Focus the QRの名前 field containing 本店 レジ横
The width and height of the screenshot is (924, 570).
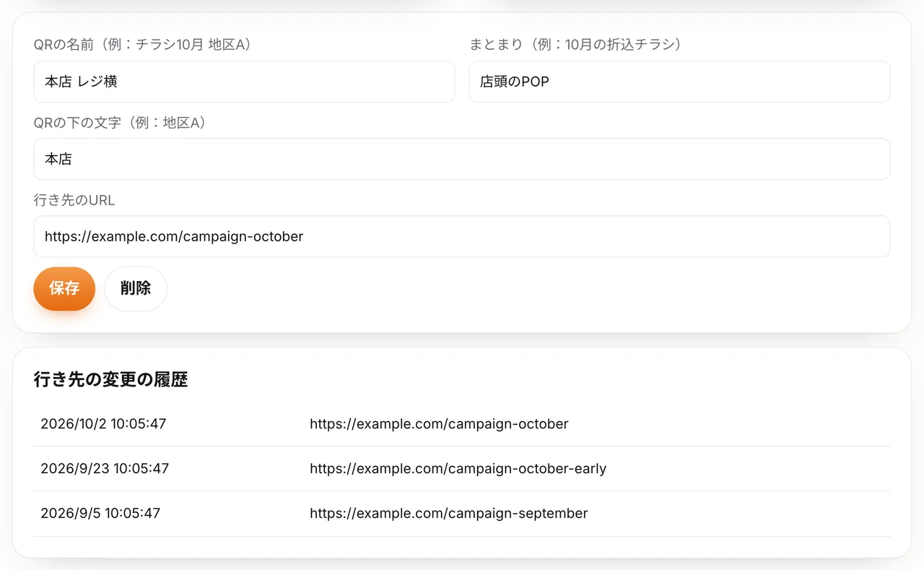(x=244, y=82)
